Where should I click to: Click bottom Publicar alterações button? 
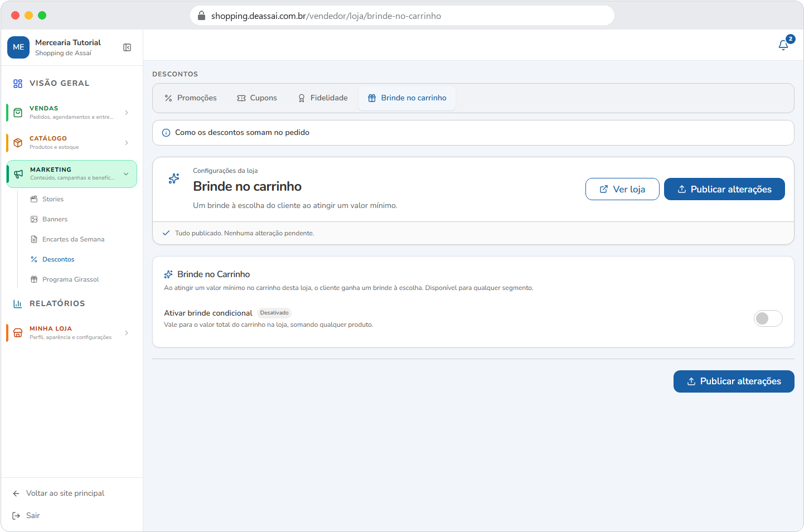(x=734, y=381)
